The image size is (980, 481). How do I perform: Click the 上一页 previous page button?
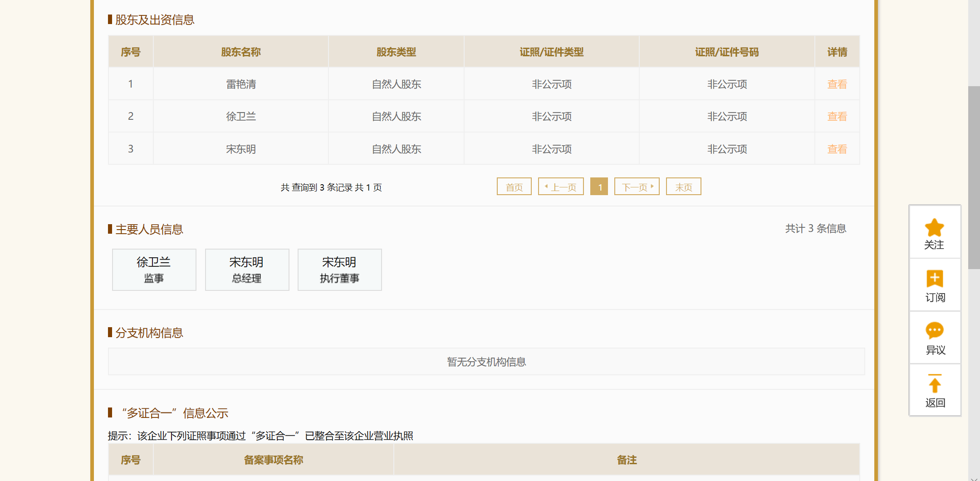click(561, 187)
